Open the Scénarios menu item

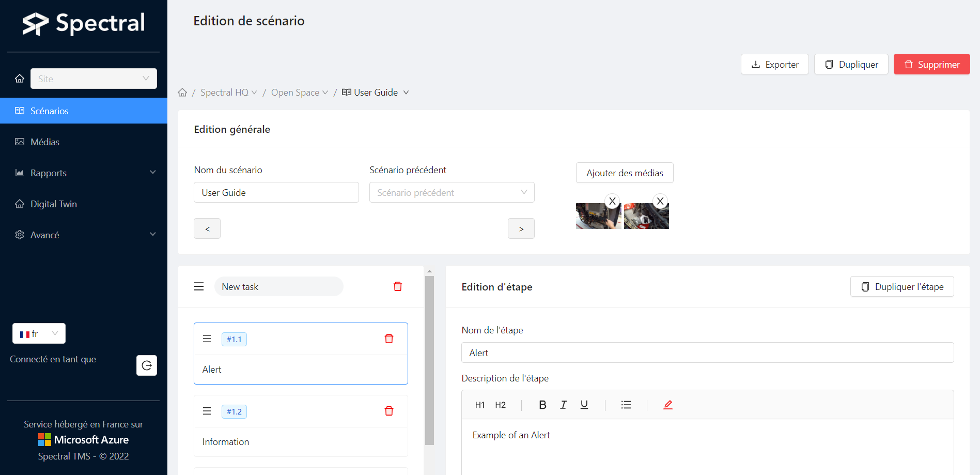[x=84, y=111]
